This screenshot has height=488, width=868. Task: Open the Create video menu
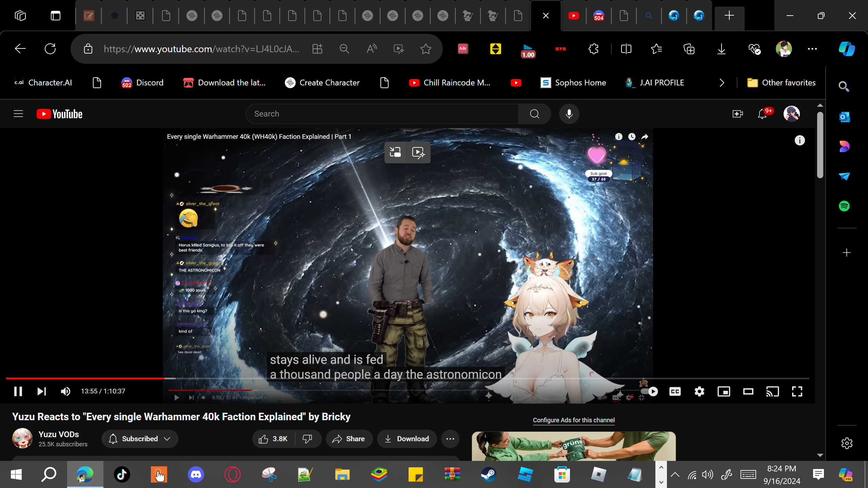(x=737, y=114)
